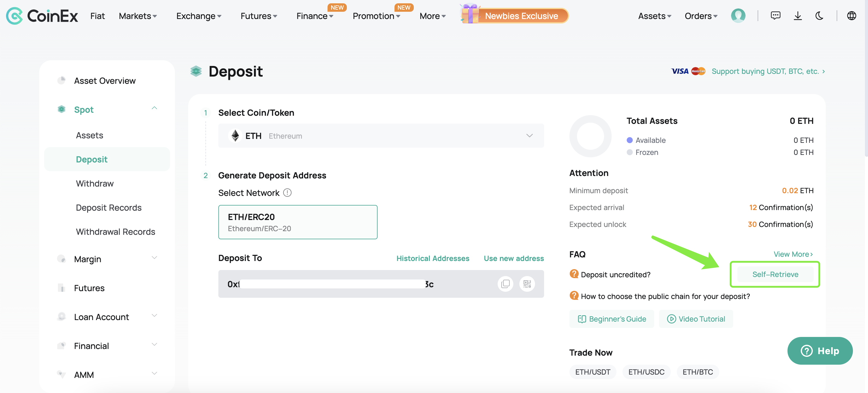Open the Promotion dropdown menu
The width and height of the screenshot is (868, 393).
[376, 16]
